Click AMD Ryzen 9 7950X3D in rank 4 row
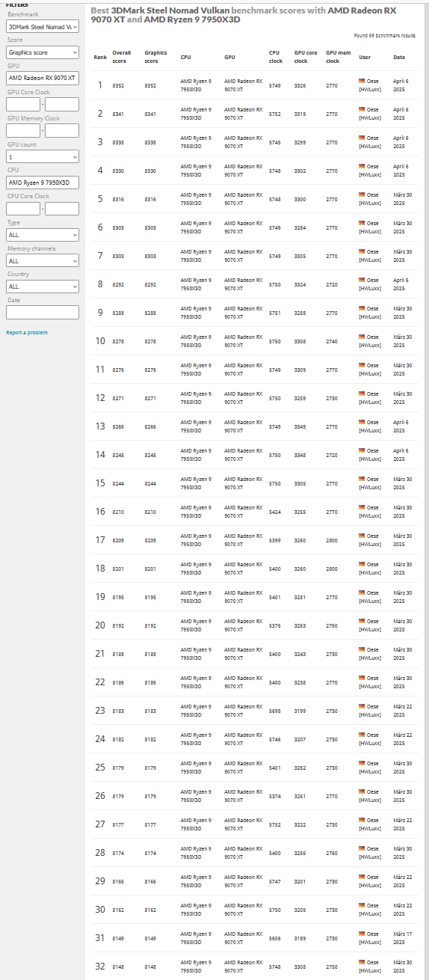This screenshot has width=429, height=980. click(x=196, y=171)
